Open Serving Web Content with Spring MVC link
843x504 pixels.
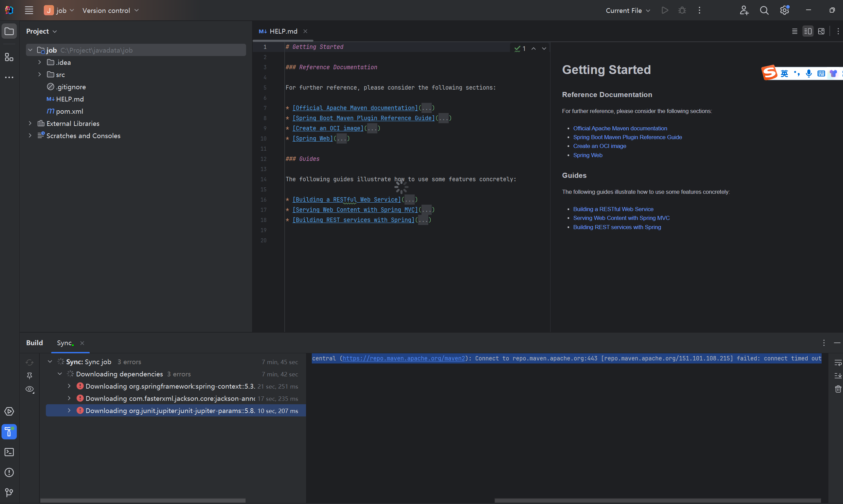coord(622,218)
